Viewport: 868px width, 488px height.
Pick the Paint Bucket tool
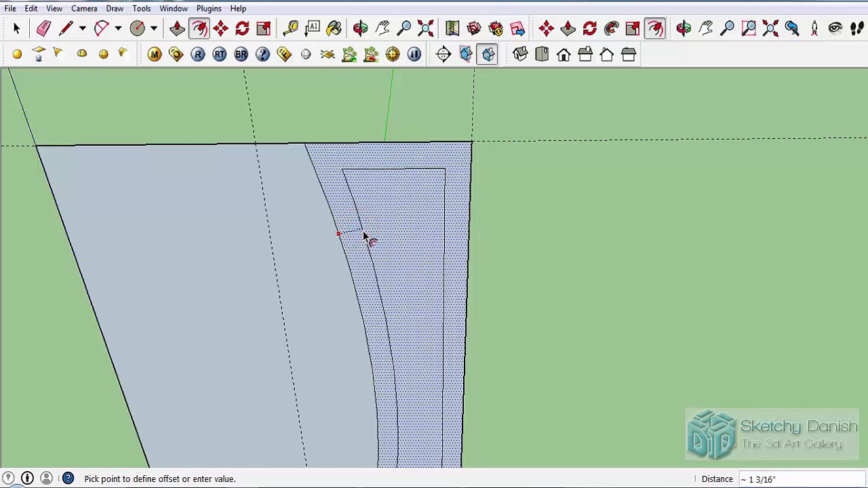[x=334, y=28]
